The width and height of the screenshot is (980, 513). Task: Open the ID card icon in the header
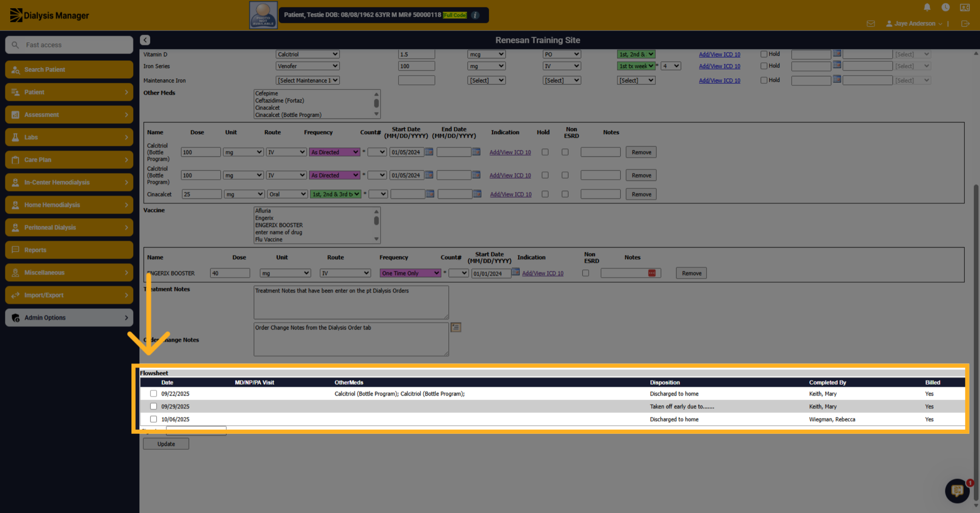coord(964,7)
